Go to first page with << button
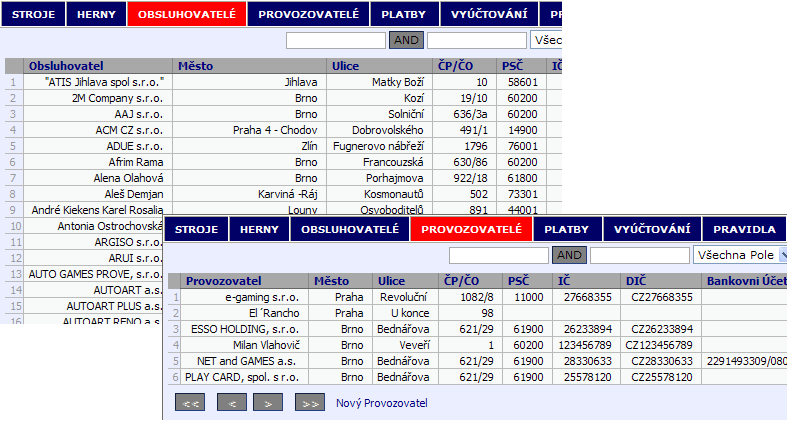 coord(190,403)
